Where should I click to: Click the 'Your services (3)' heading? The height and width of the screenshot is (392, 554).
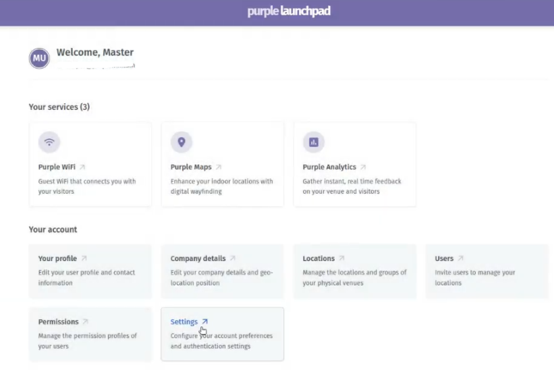59,107
